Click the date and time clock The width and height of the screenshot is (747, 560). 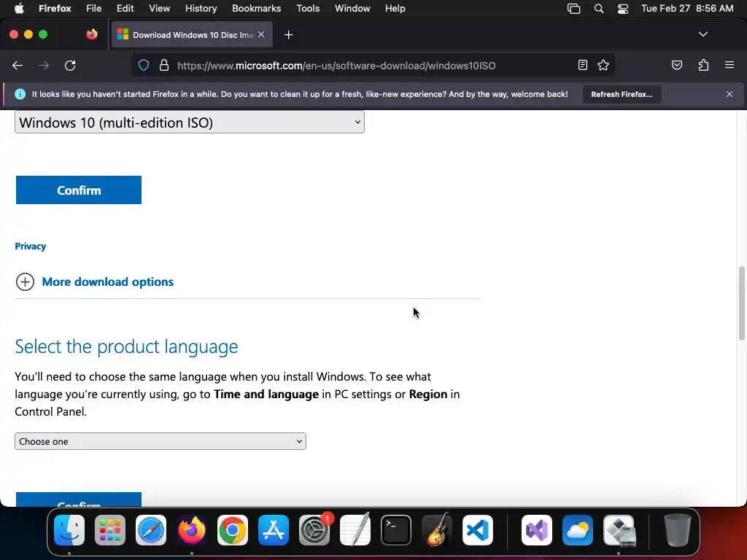[687, 9]
